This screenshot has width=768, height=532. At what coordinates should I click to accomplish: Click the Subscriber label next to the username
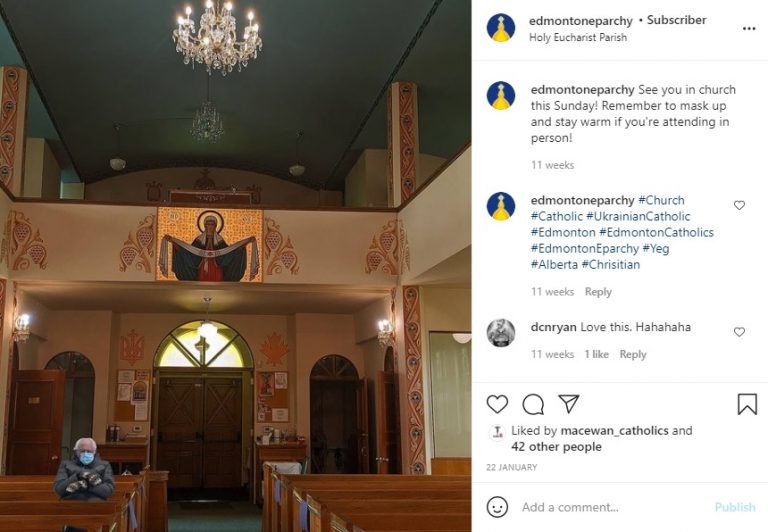pos(676,20)
